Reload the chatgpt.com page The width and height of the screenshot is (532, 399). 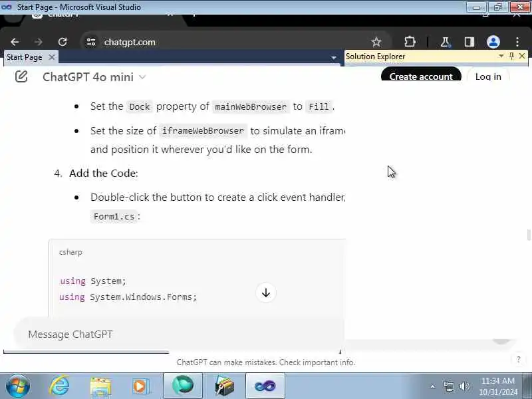(63, 42)
